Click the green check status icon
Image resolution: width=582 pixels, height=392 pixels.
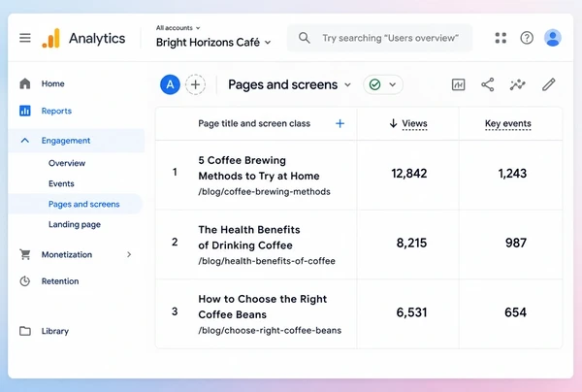pyautogui.click(x=374, y=84)
